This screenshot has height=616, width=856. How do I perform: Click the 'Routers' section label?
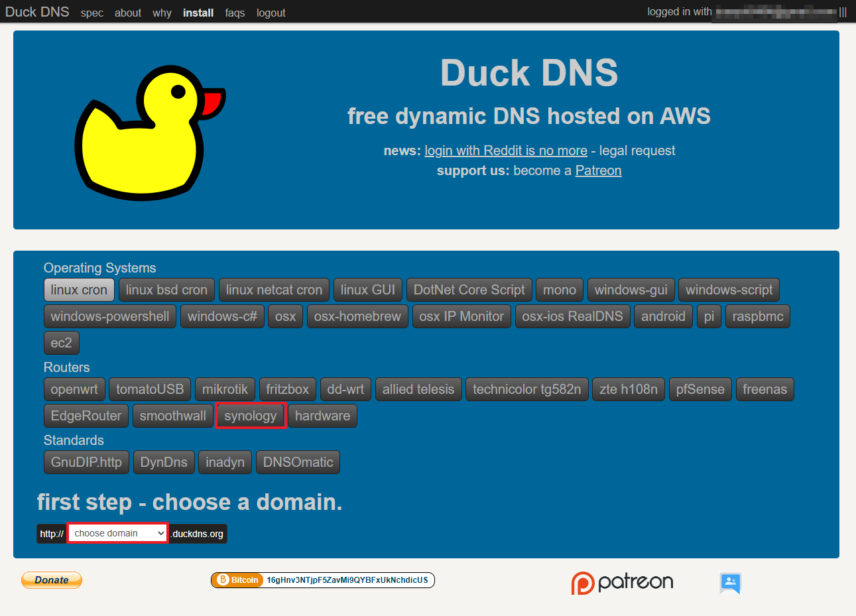[x=66, y=367]
